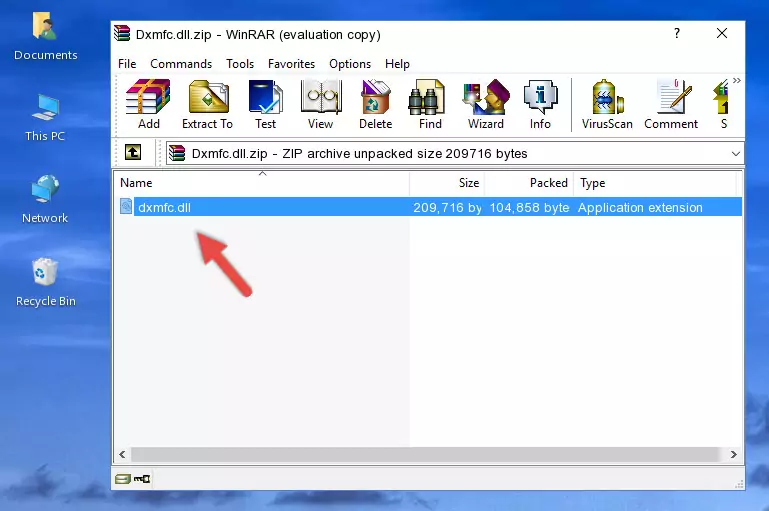Select the Recycle Bin desktop icon
769x511 pixels.
tap(45, 282)
